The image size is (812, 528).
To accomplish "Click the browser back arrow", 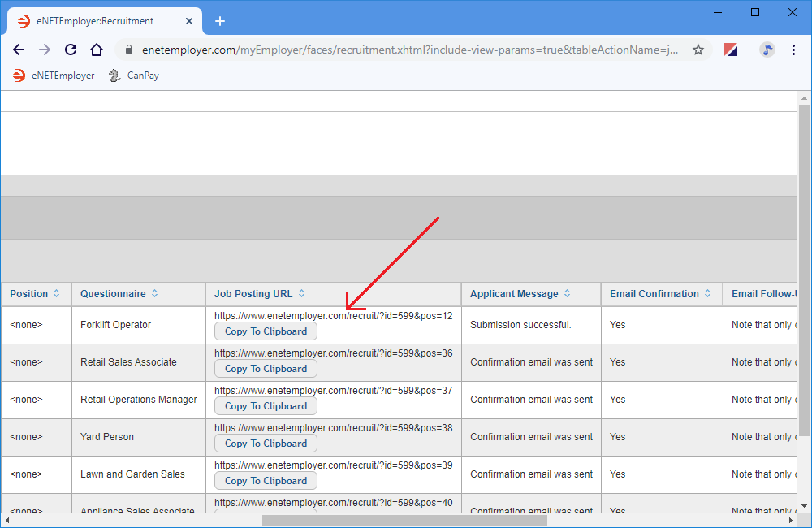I will (x=19, y=50).
